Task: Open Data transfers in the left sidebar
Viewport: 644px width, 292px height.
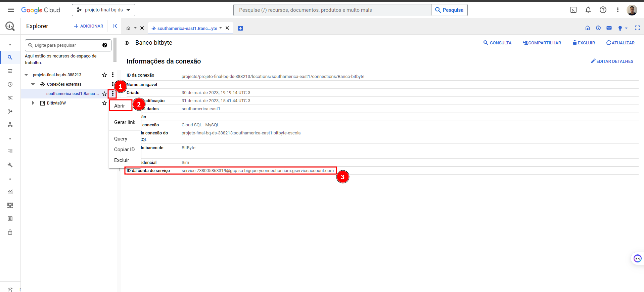Action: click(10, 71)
